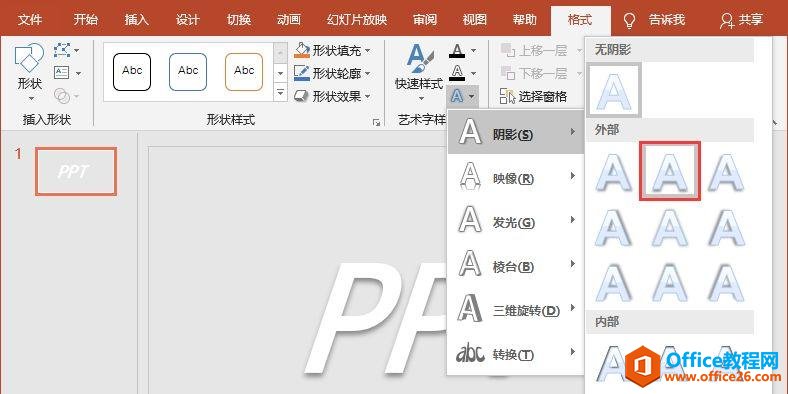The height and width of the screenshot is (394, 788).
Task: Open the Shape Styles dialog launcher
Action: (376, 122)
